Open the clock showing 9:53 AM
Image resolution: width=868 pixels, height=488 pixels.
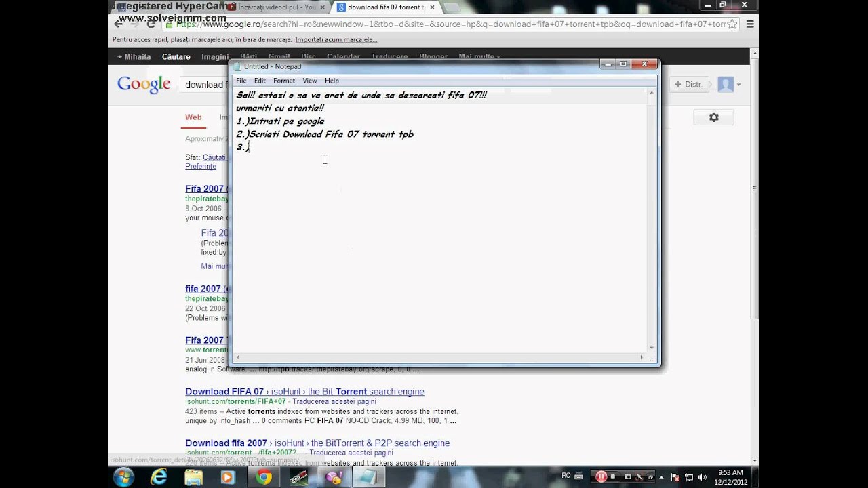[x=730, y=477]
